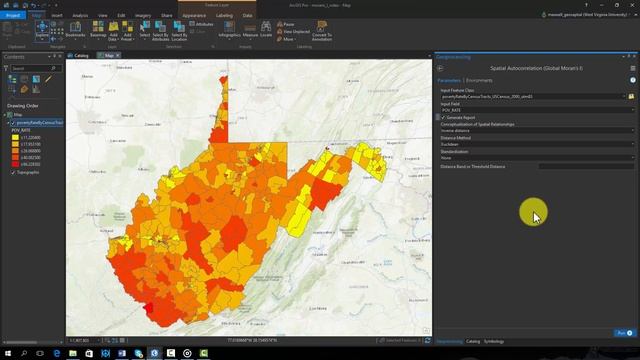Open Select By Attributes tool
The width and height of the screenshot is (640, 360).
click(160, 30)
